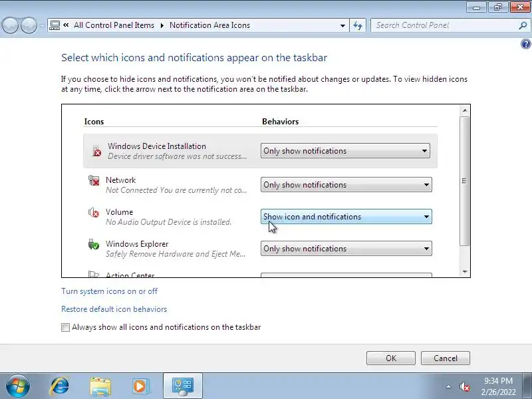The height and width of the screenshot is (399, 532).
Task: Expand arrow after All Control Panel Items
Action: pos(162,25)
